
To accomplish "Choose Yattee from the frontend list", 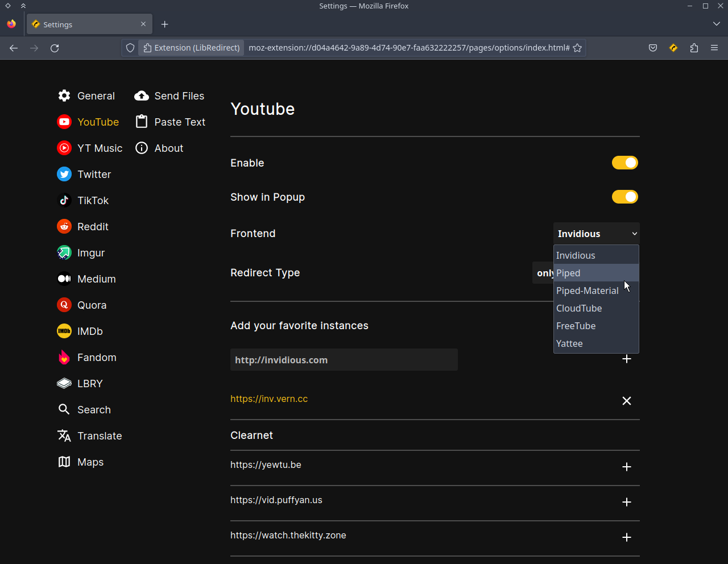I will point(596,343).
